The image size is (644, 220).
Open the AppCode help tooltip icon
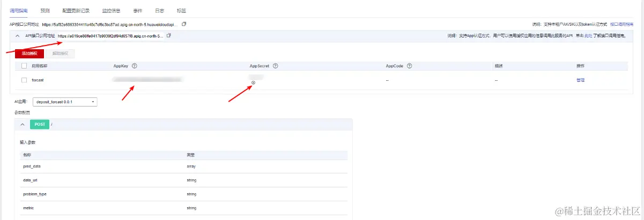pyautogui.click(x=409, y=66)
